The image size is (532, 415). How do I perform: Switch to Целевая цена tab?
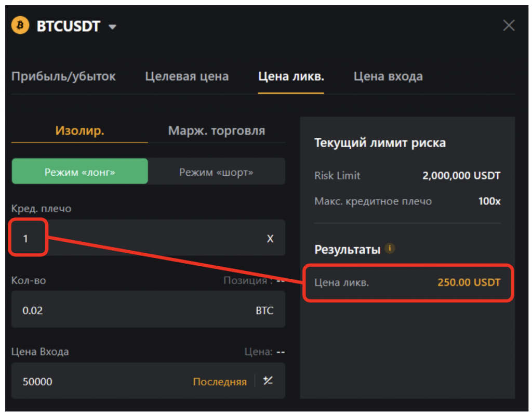pos(187,76)
